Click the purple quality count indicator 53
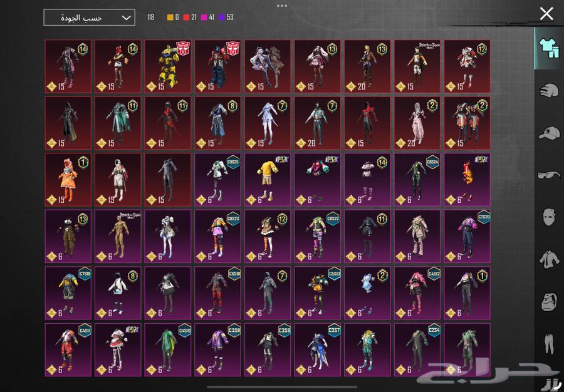Image resolution: width=564 pixels, height=392 pixels. point(226,18)
